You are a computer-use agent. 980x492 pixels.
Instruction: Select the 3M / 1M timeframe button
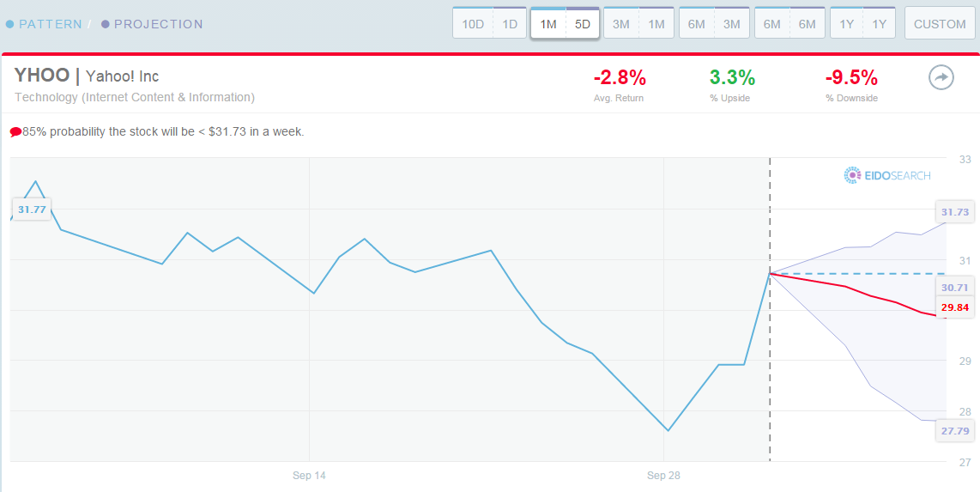tap(638, 23)
